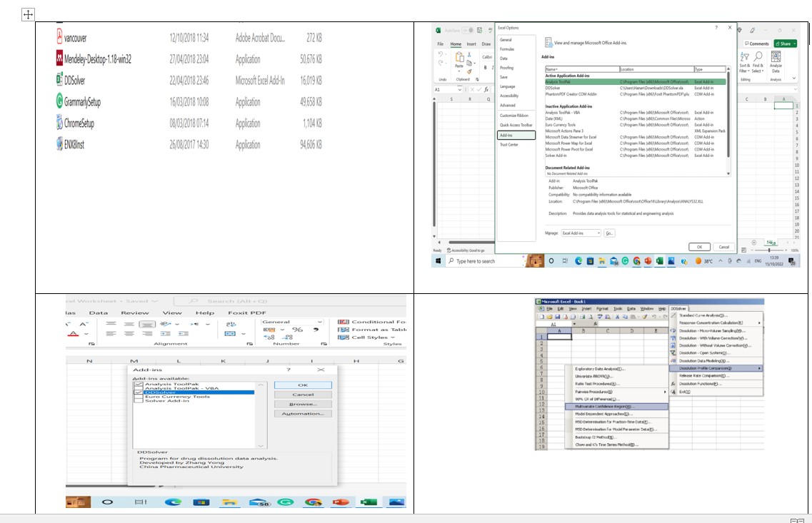Uncheck the DDSolver add-in checkbox

point(139,392)
